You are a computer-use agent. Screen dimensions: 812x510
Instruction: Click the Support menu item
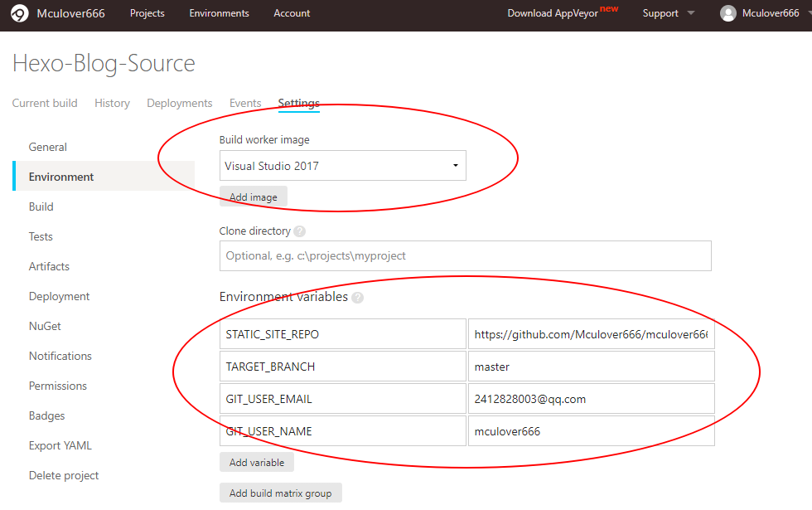tap(660, 13)
